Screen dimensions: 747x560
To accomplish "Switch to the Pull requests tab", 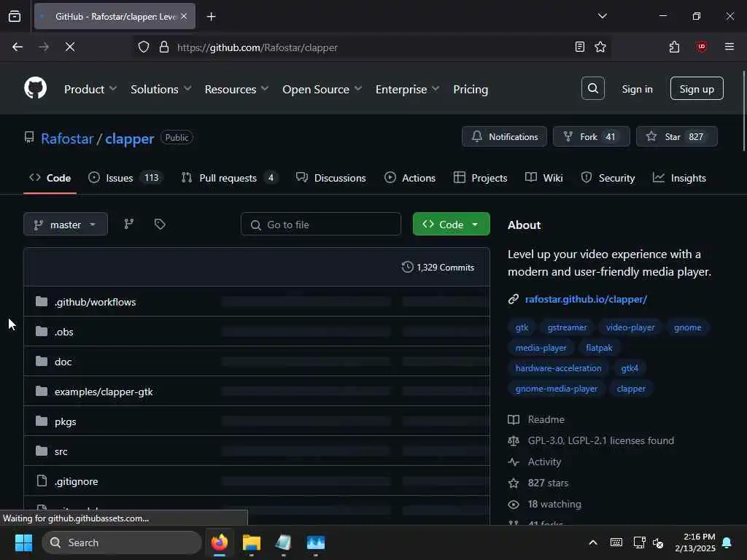I will [x=230, y=178].
